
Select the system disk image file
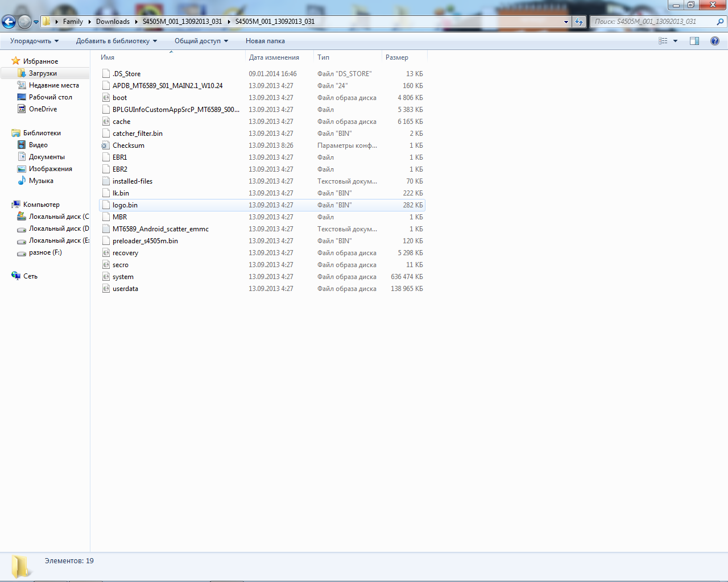point(123,277)
